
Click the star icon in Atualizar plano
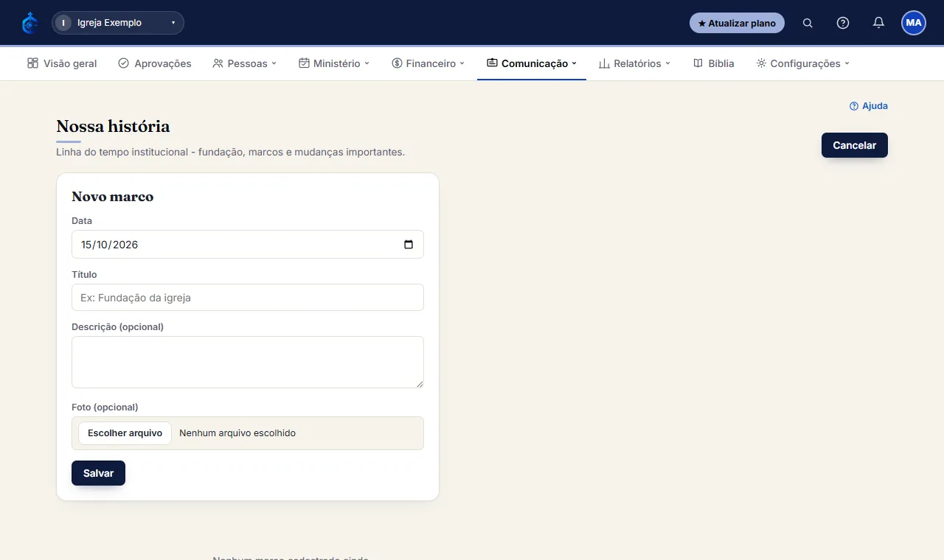(702, 24)
